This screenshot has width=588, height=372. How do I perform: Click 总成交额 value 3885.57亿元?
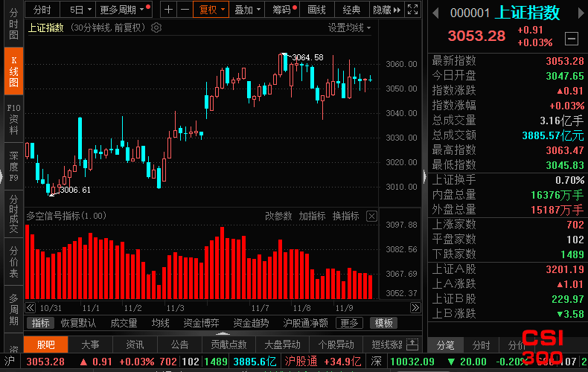[x=553, y=135]
